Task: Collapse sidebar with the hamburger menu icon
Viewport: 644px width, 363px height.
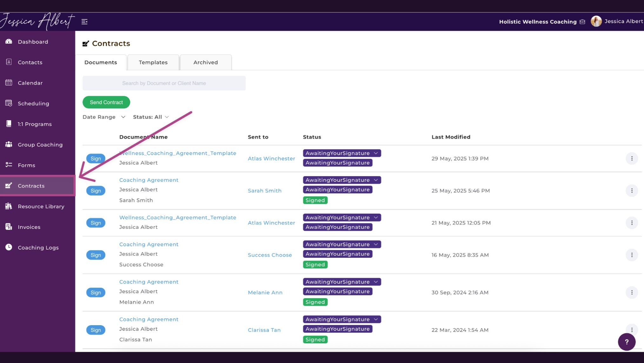Action: [x=84, y=22]
